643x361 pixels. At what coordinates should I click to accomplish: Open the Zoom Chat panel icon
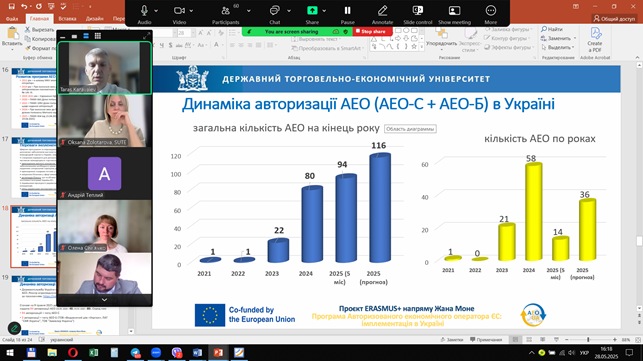click(x=275, y=11)
